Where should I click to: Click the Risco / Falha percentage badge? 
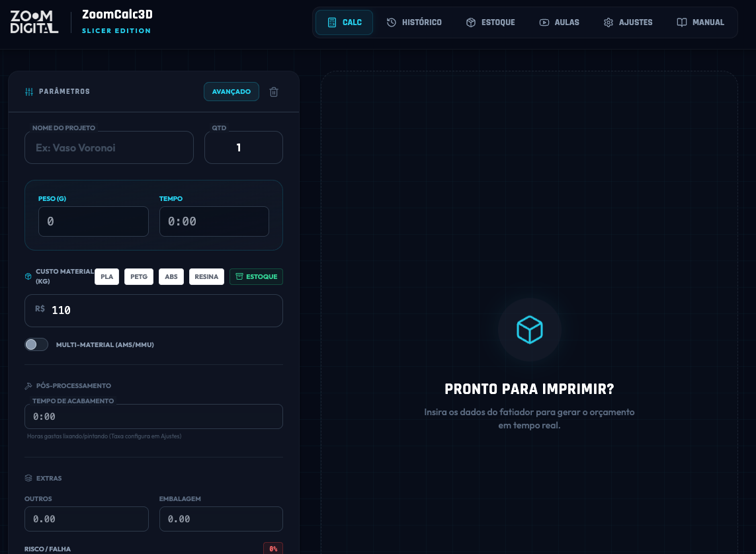click(x=273, y=549)
